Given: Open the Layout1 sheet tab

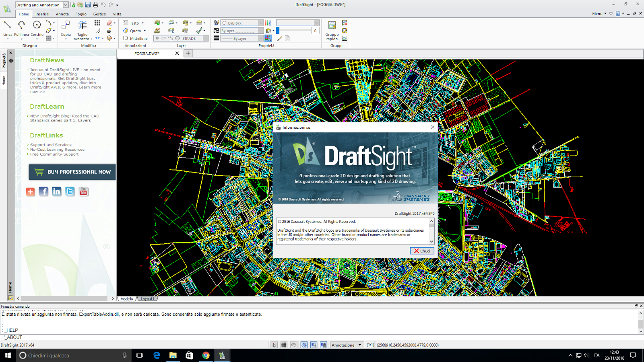Looking at the screenshot, I should [x=147, y=299].
